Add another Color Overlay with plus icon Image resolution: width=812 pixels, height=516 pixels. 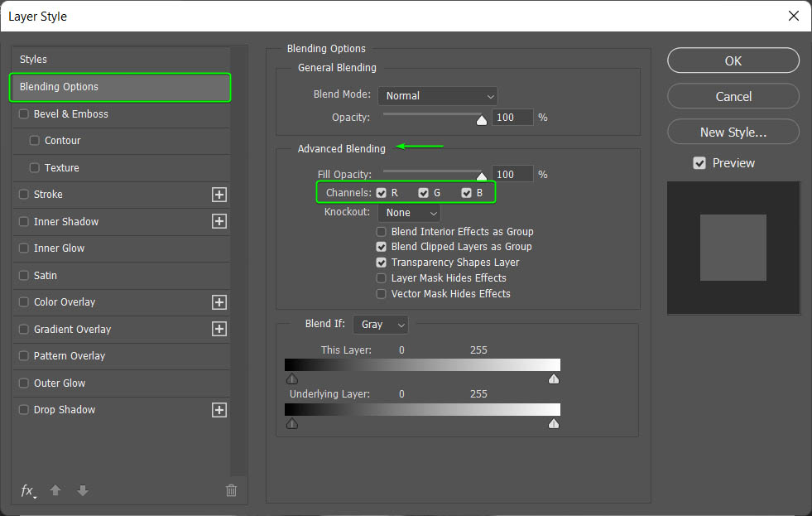point(219,302)
